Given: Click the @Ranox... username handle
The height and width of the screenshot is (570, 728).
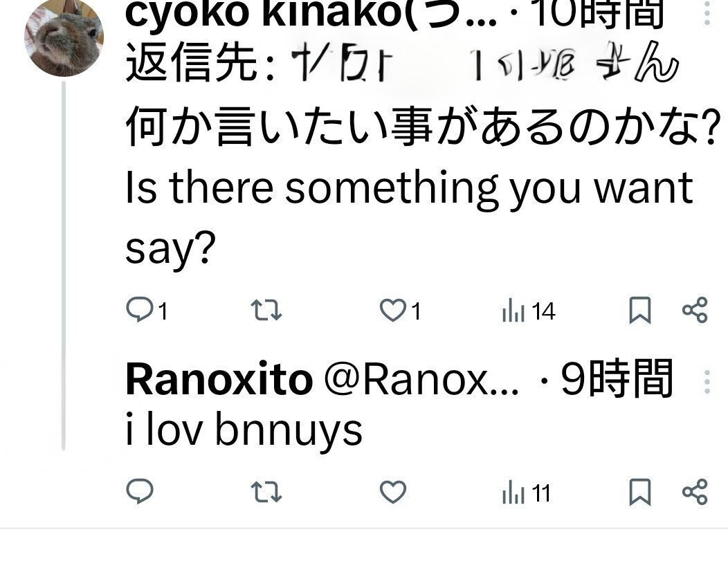Looking at the screenshot, I should [x=421, y=380].
